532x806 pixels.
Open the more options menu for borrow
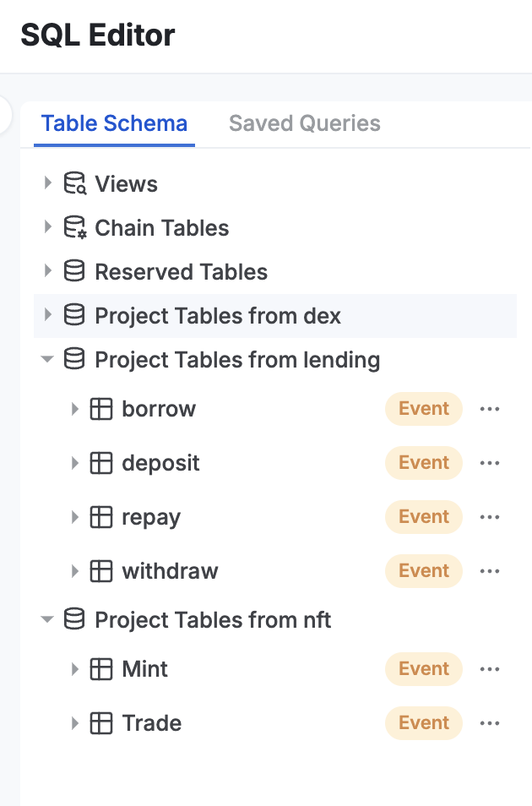tap(489, 409)
